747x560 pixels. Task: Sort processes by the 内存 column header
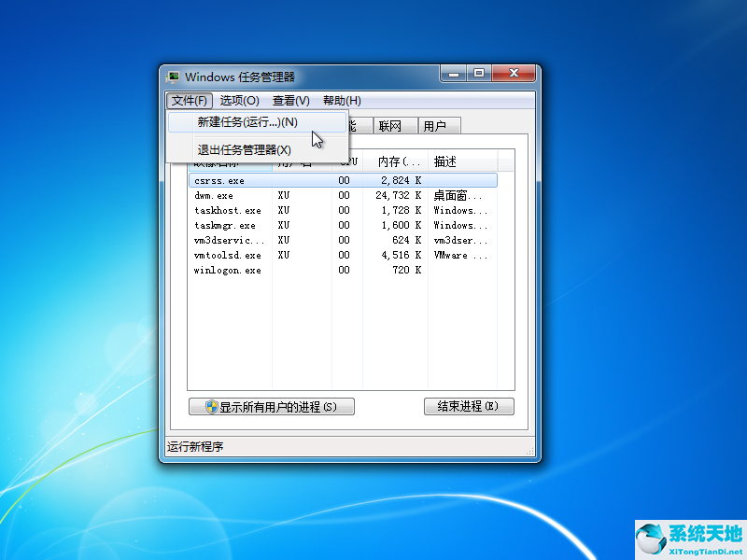(x=397, y=161)
